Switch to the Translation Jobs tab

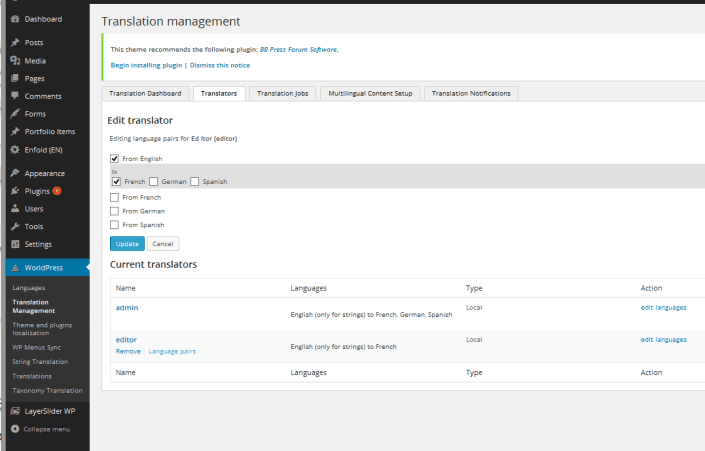pyautogui.click(x=282, y=94)
